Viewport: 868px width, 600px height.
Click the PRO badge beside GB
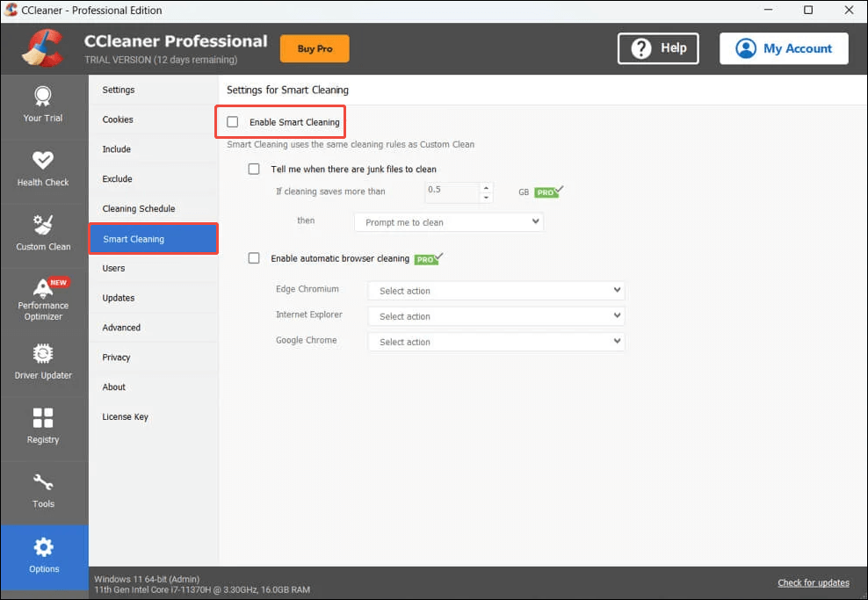coord(548,192)
